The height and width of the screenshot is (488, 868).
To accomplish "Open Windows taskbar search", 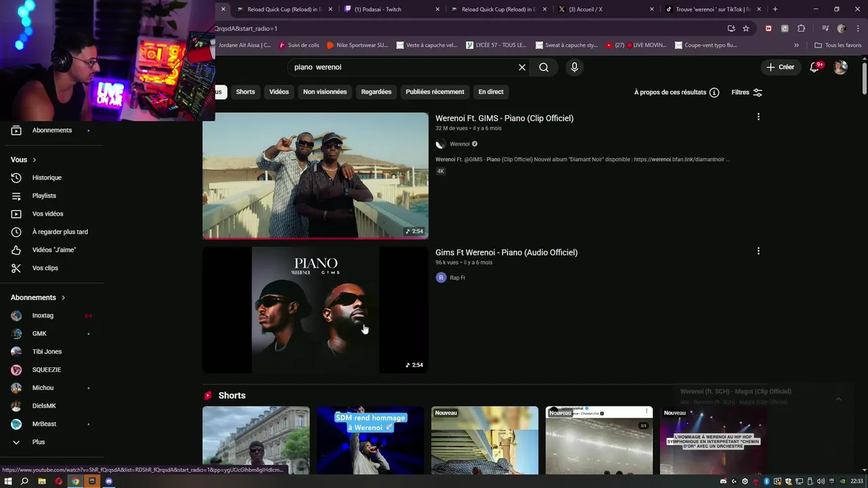I will tap(24, 481).
